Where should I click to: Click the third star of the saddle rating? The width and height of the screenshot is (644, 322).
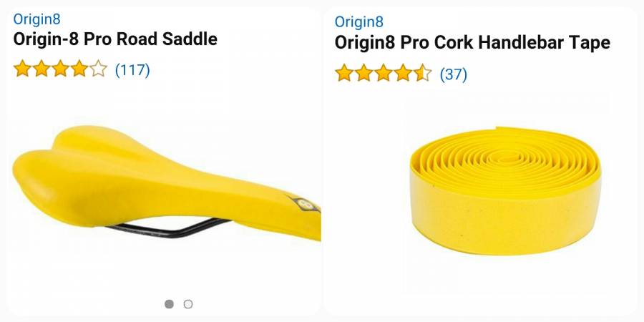tap(60, 69)
